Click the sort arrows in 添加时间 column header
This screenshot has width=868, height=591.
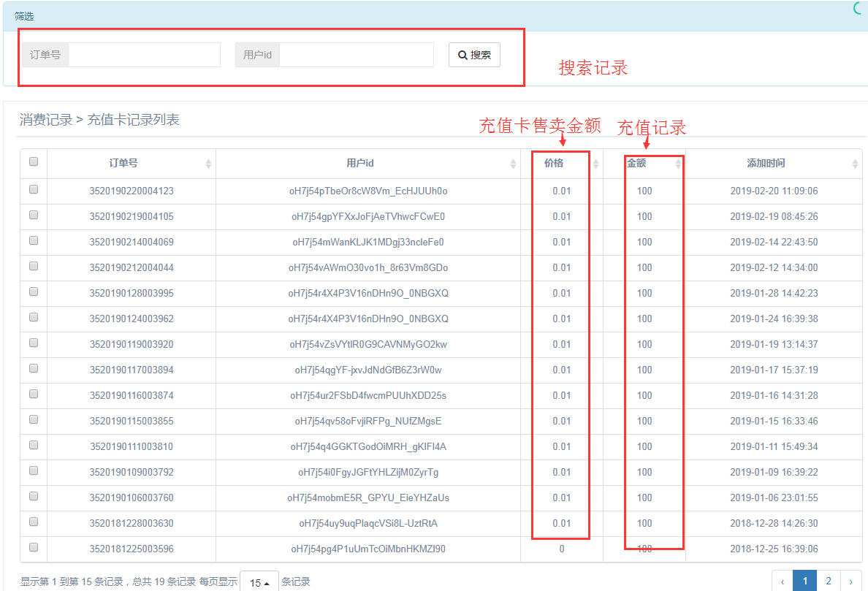[855, 164]
